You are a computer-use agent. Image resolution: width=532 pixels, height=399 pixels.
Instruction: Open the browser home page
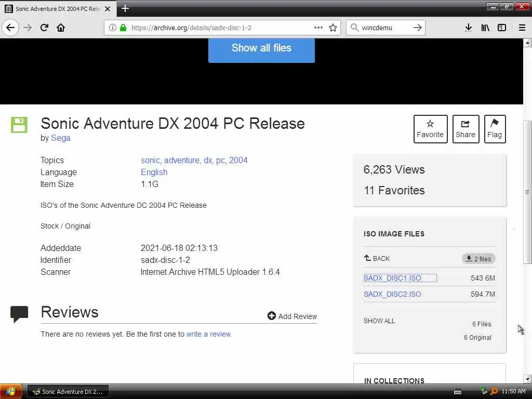click(61, 28)
